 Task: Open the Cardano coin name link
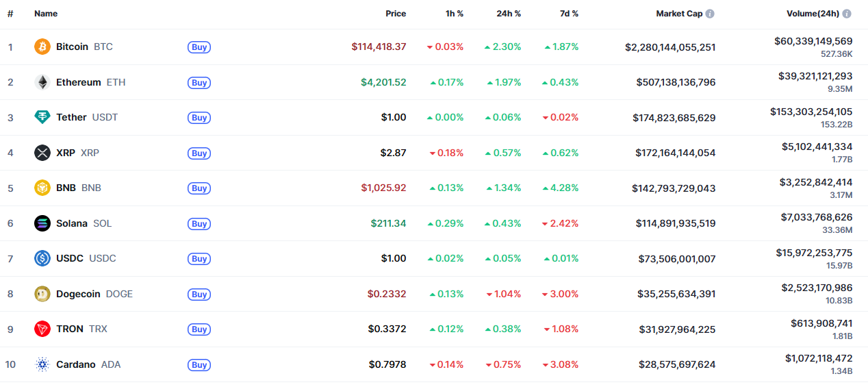click(x=76, y=364)
